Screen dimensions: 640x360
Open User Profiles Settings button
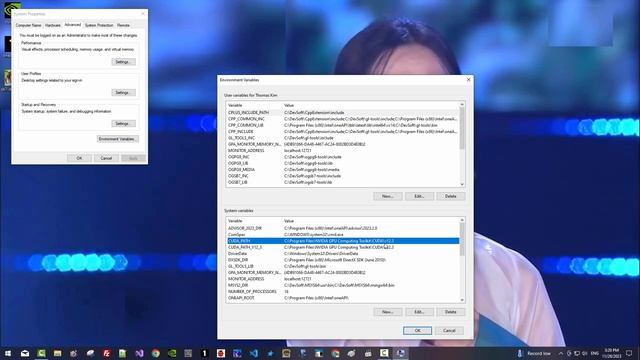tap(123, 93)
